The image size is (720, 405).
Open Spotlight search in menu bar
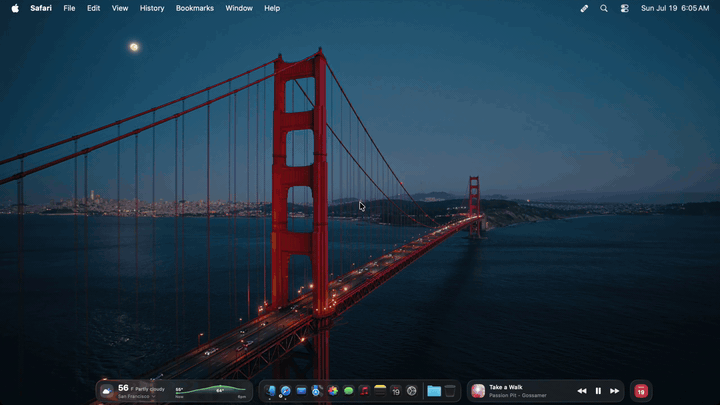(x=604, y=8)
